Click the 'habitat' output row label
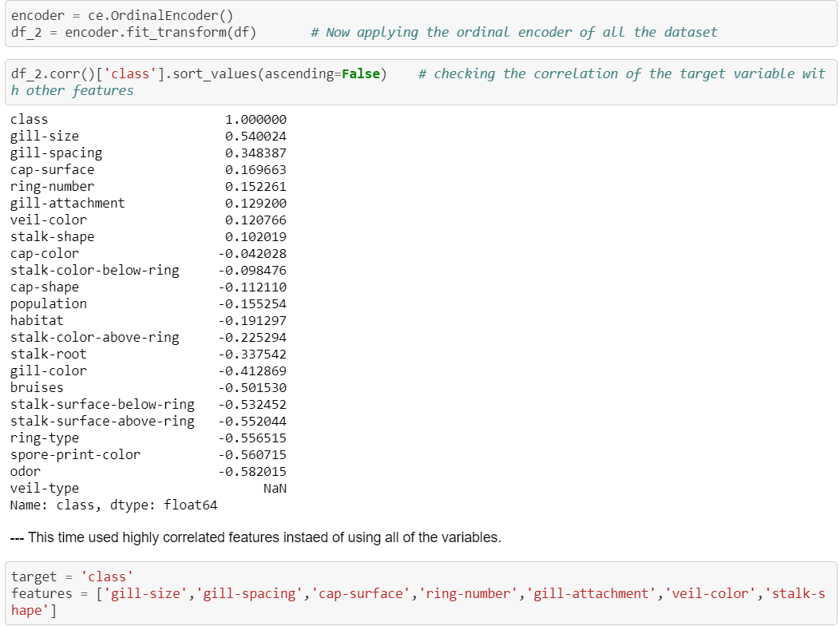 (37, 320)
